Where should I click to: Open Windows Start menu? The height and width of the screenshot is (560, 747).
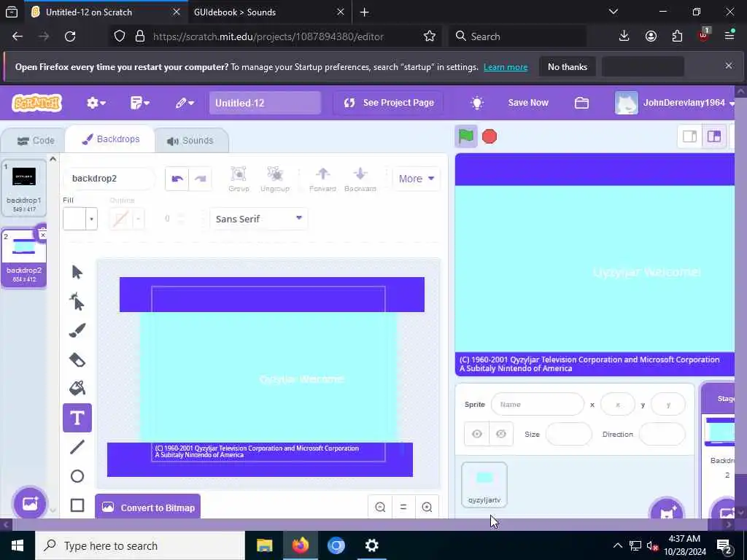click(x=18, y=545)
